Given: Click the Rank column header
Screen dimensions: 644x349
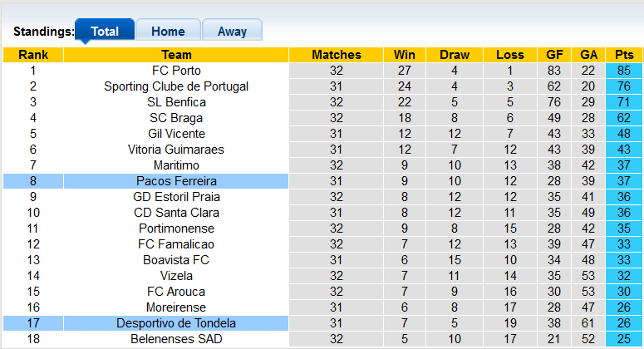Looking at the screenshot, I should (33, 55).
